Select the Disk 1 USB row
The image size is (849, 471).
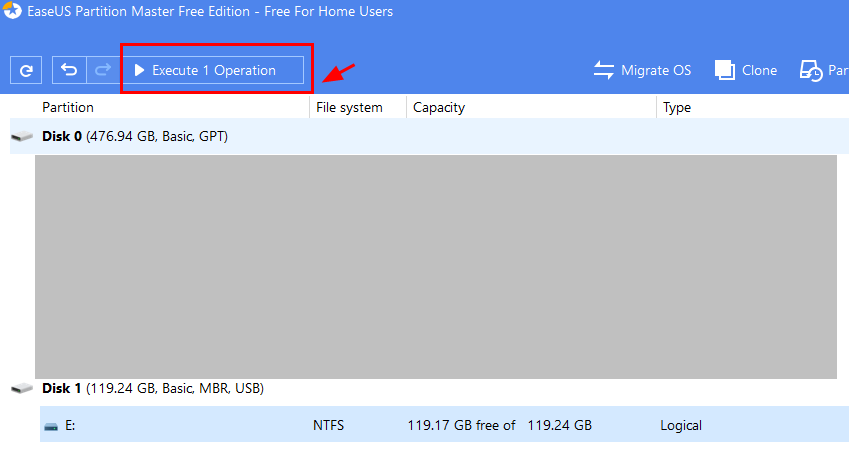coord(429,388)
